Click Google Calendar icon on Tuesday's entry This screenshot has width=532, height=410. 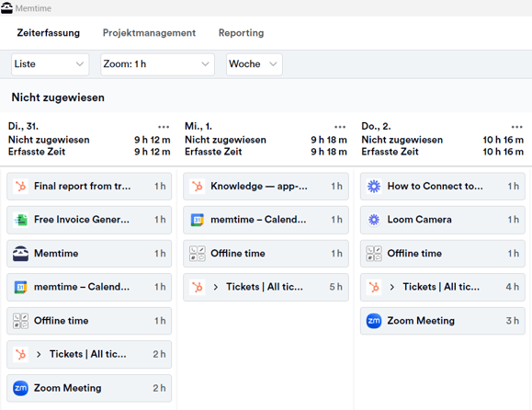[21, 287]
